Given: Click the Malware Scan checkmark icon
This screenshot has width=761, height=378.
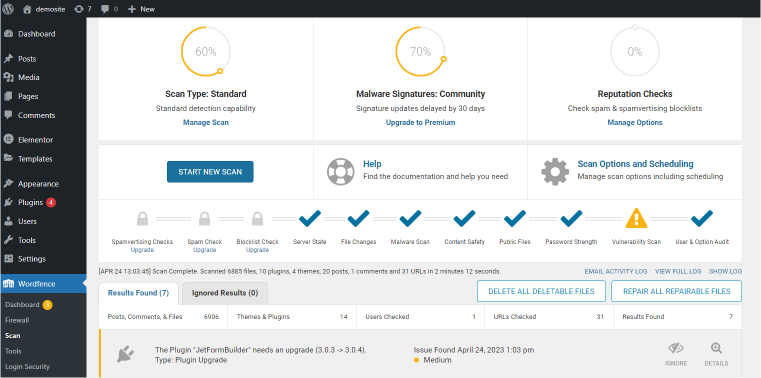Looking at the screenshot, I should coord(410,218).
